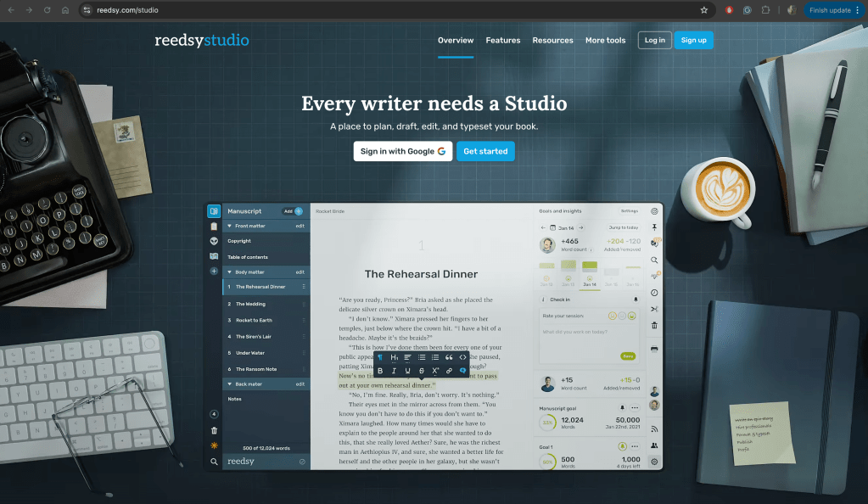Select the printer icon in the right sidebar
The image size is (868, 504).
654,350
